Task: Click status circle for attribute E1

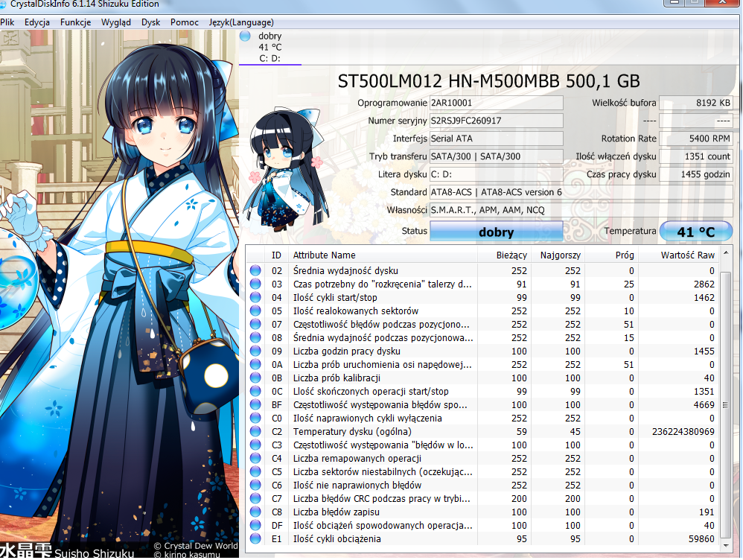Action: click(x=255, y=538)
